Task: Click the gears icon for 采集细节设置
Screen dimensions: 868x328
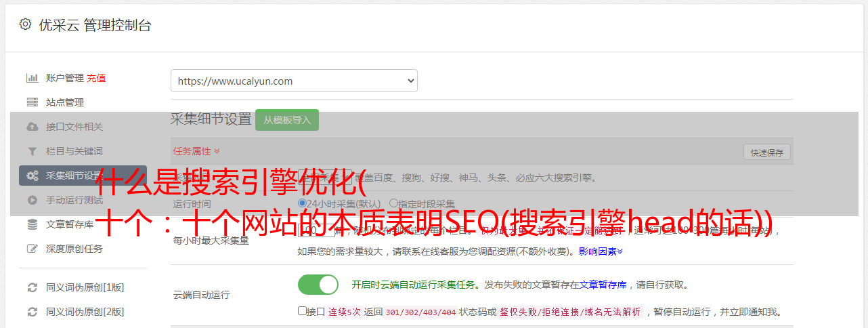Action: tap(32, 176)
